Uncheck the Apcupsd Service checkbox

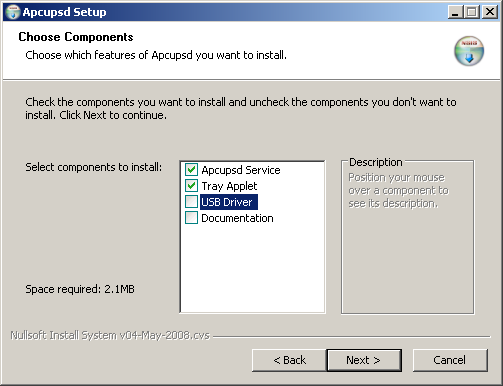(191, 170)
